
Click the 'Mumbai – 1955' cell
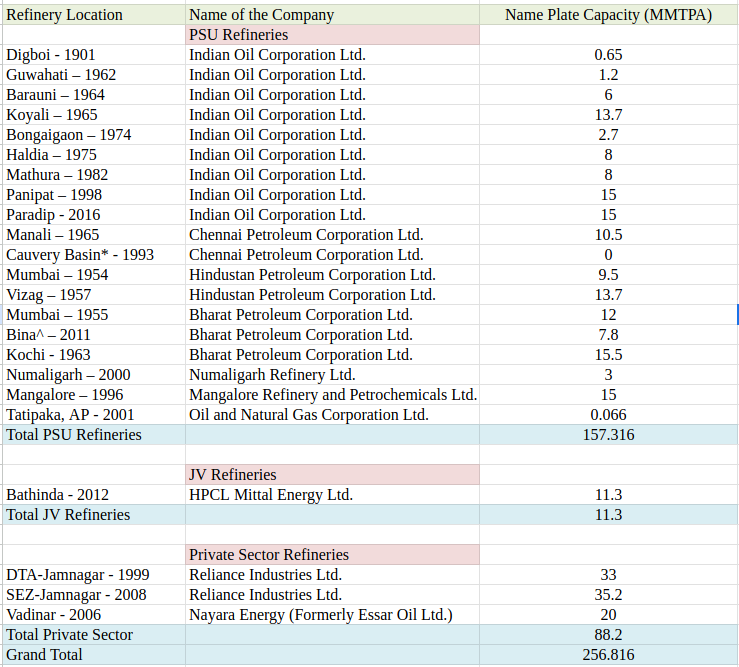pos(94,315)
